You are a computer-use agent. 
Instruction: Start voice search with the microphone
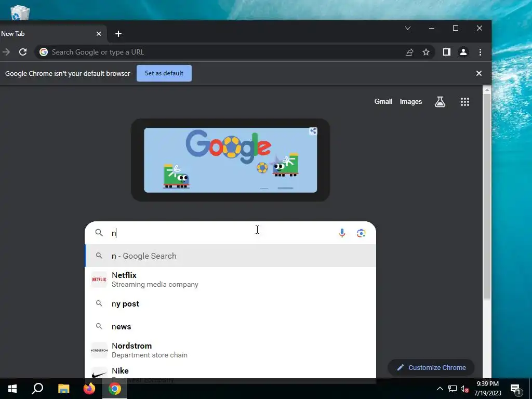coord(342,233)
